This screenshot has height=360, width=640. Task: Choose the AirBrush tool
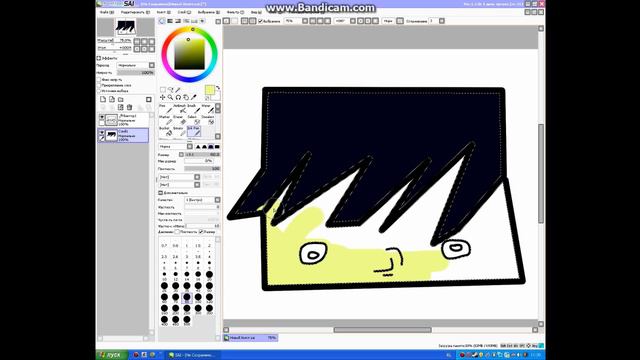click(x=180, y=109)
